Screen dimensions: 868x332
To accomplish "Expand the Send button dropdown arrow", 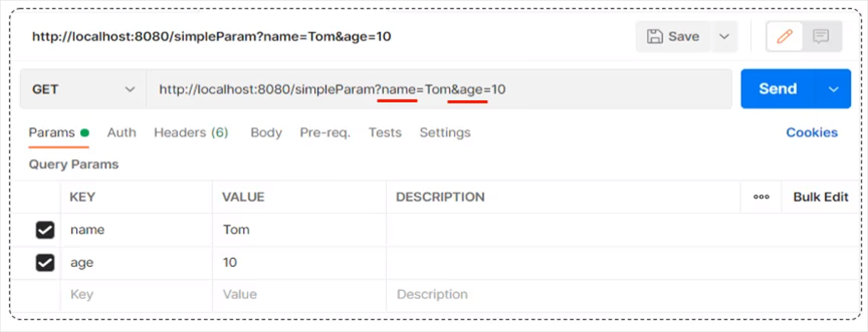I will [834, 89].
